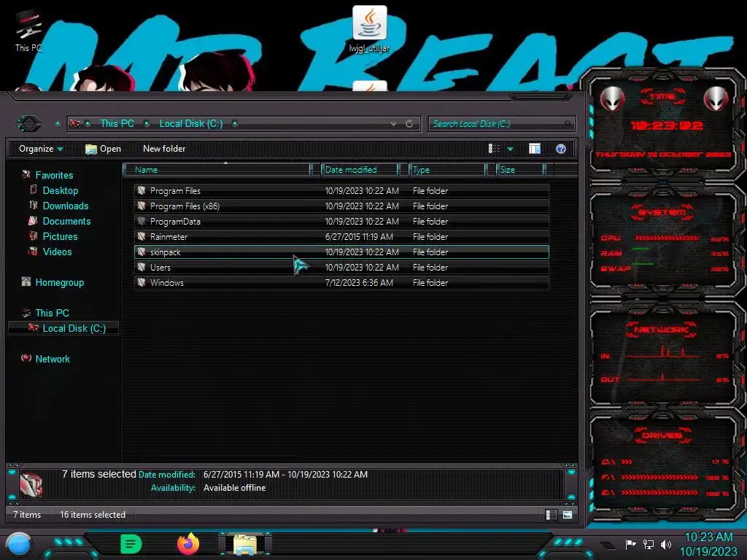Click Windows date 7/12/2023 6:36 AM
747x560 pixels.
pyautogui.click(x=359, y=282)
